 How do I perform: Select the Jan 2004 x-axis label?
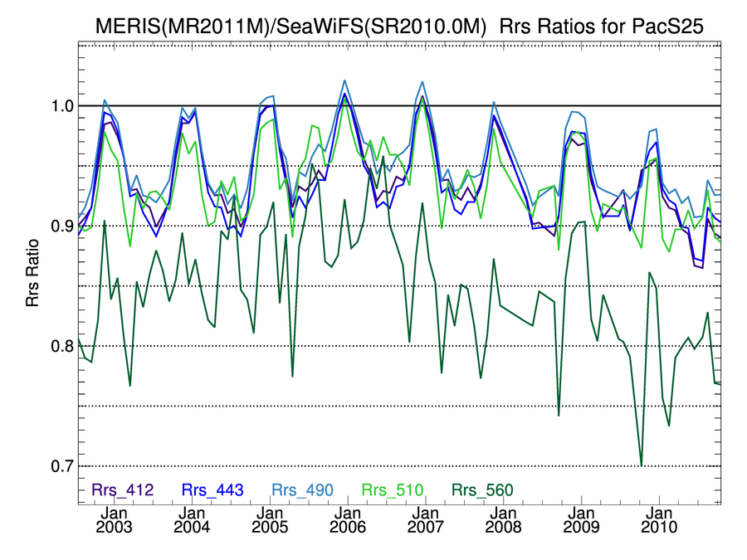(192, 520)
